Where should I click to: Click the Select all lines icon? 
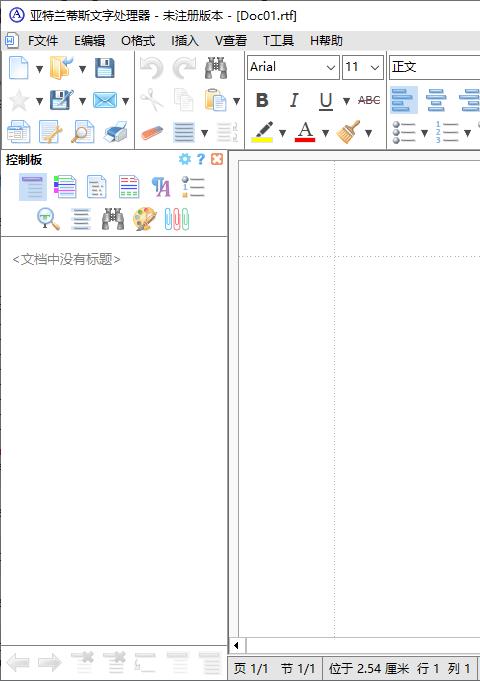(x=184, y=132)
